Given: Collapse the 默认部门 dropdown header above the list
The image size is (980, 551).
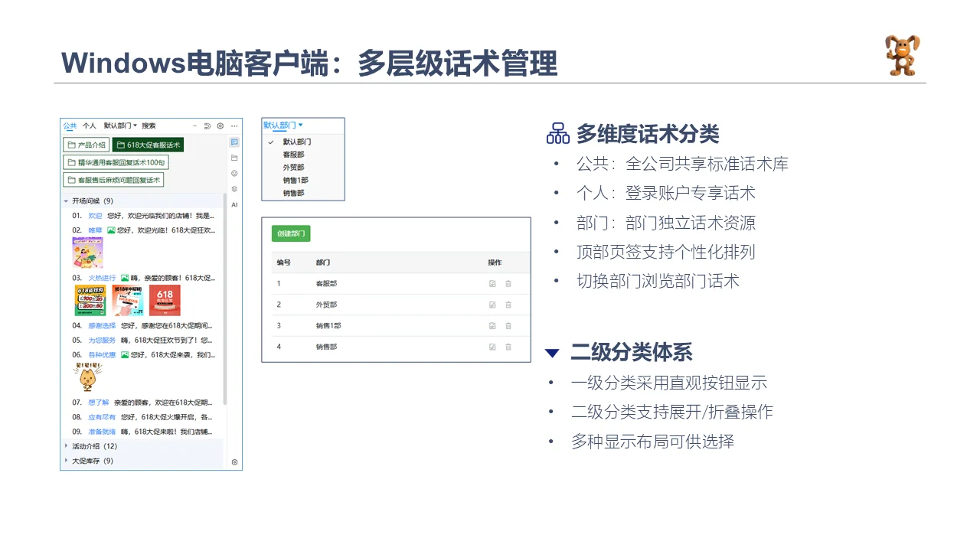Looking at the screenshot, I should [283, 125].
